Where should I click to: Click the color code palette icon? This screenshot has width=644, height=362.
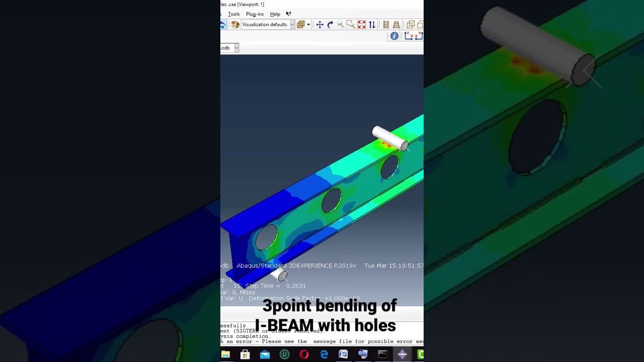point(235,25)
